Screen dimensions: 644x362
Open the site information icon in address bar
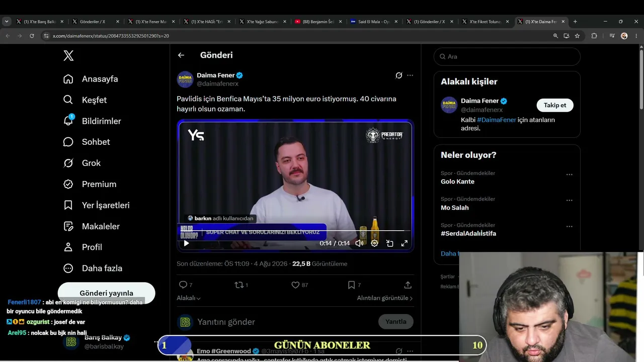[46, 36]
